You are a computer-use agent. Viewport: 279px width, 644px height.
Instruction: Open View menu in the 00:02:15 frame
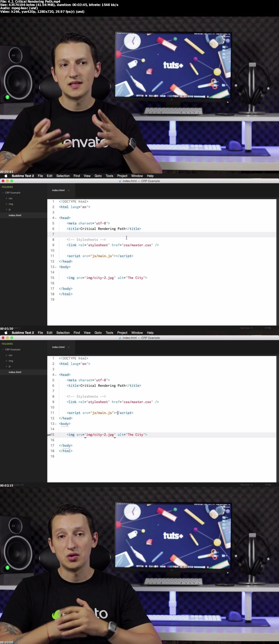pyautogui.click(x=87, y=333)
